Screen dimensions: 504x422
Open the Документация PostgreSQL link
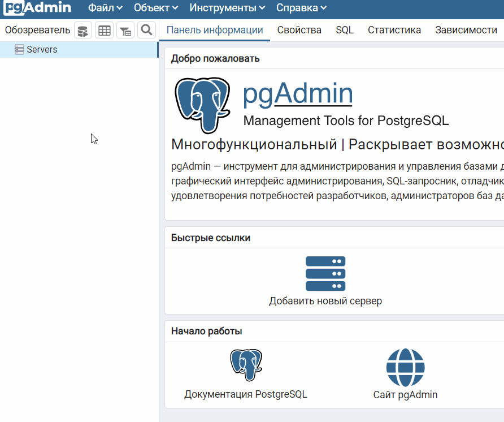[x=246, y=394]
